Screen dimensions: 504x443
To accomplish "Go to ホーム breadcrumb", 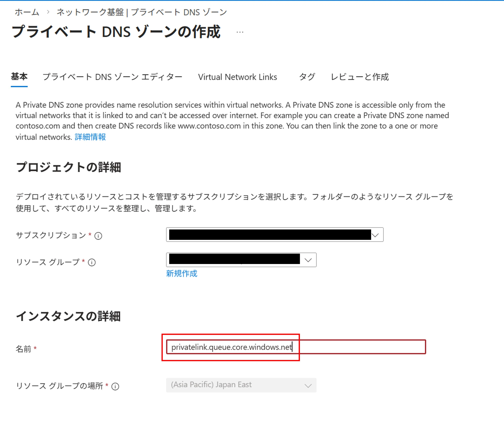I will tap(27, 12).
